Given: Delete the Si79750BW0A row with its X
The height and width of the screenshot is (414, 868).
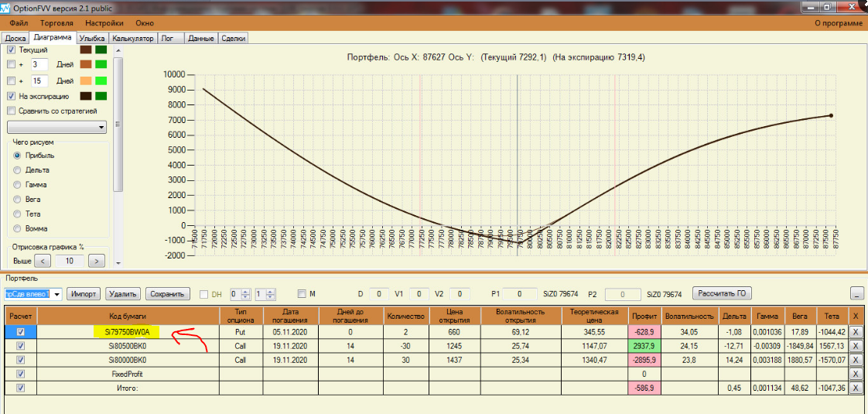Looking at the screenshot, I should pyautogui.click(x=856, y=331).
